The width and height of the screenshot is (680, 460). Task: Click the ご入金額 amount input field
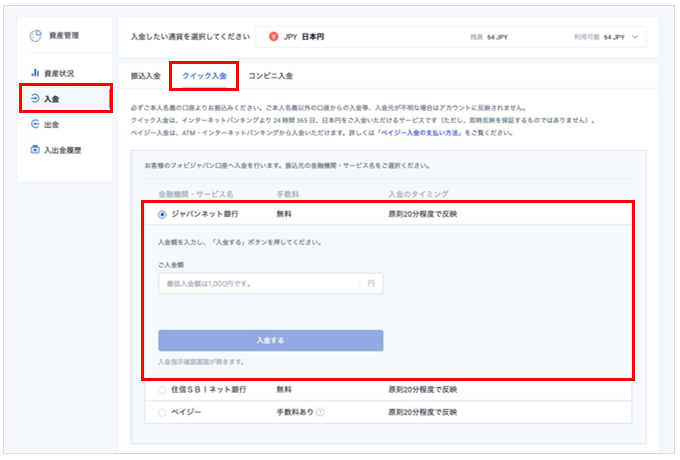pos(271,284)
